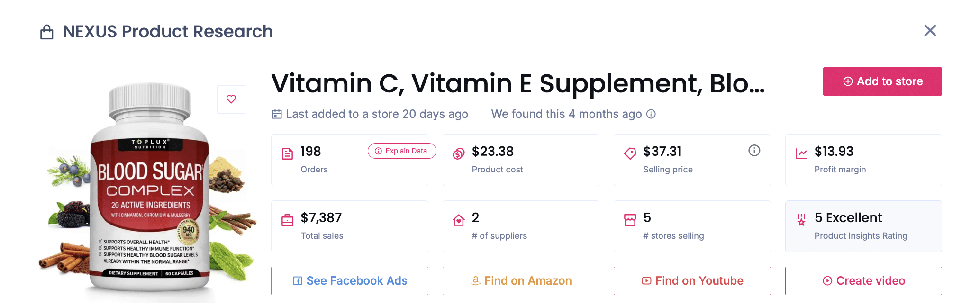The height and width of the screenshot is (306, 980).
Task: Click the Product Insights Rating star icon
Action: pyautogui.click(x=801, y=219)
